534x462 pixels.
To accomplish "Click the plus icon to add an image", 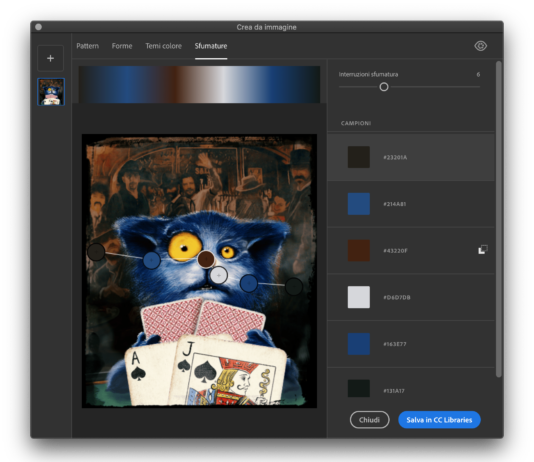I will tap(50, 58).
